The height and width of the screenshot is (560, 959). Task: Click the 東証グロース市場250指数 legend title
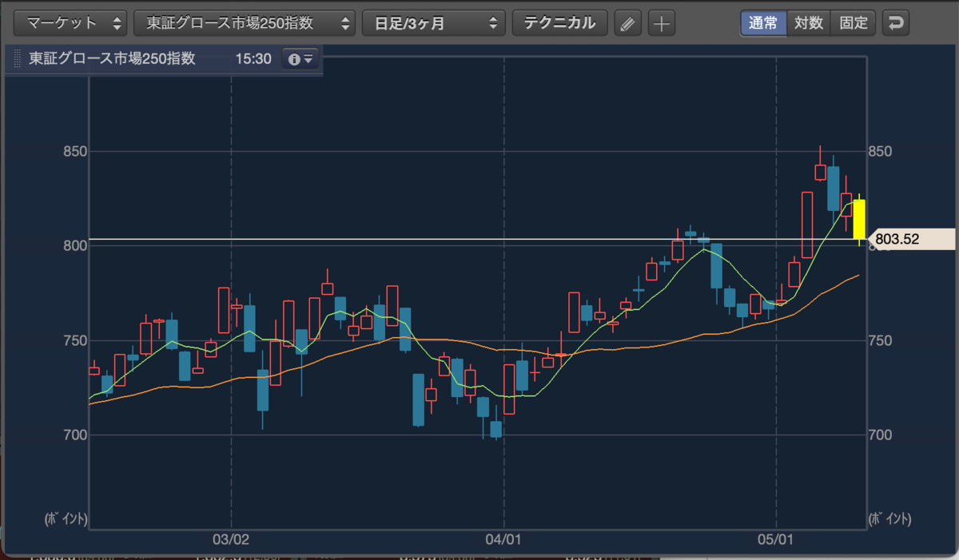112,60
